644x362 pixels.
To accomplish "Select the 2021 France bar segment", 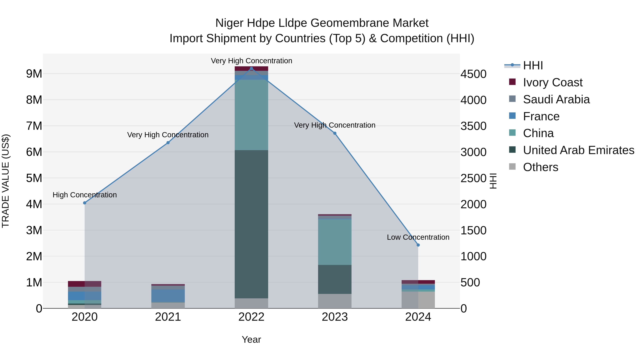I will (168, 296).
